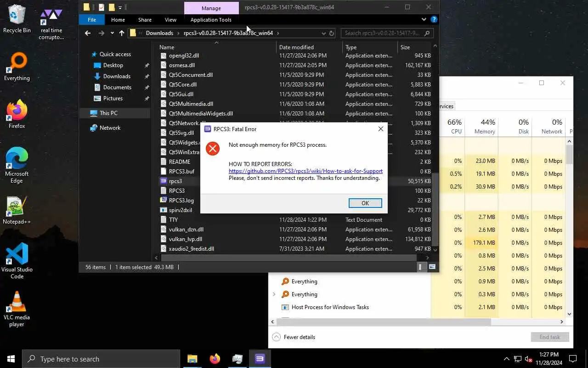Screen dimensions: 588x368
Task: Open the Windows Start menu
Action: 11,359
